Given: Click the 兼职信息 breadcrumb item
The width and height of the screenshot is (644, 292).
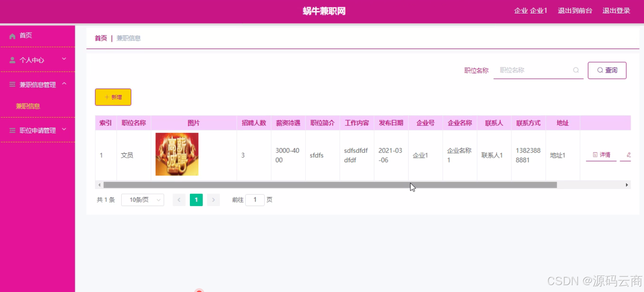Looking at the screenshot, I should pyautogui.click(x=129, y=38).
